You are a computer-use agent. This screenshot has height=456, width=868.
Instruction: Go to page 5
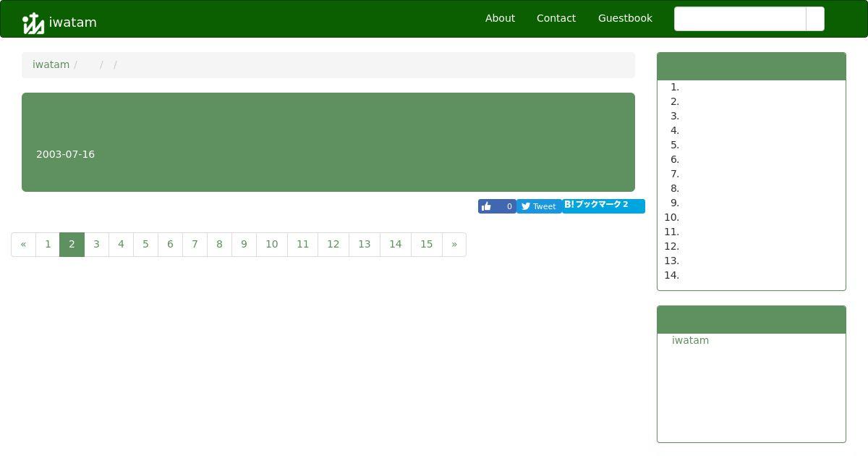[145, 244]
